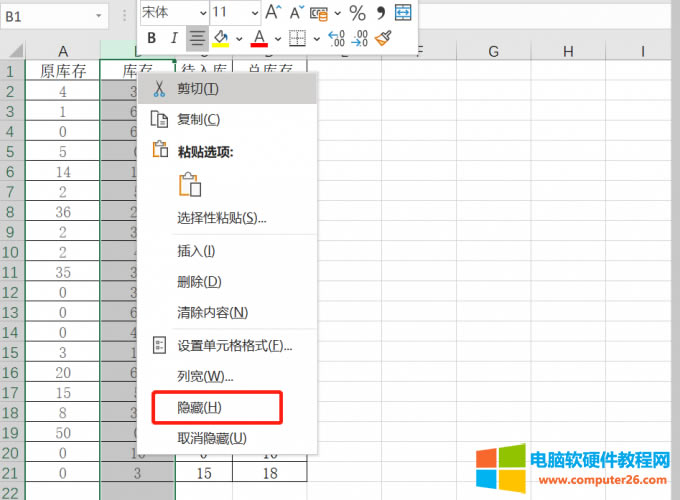Click cell A8 with value 36

point(63,212)
